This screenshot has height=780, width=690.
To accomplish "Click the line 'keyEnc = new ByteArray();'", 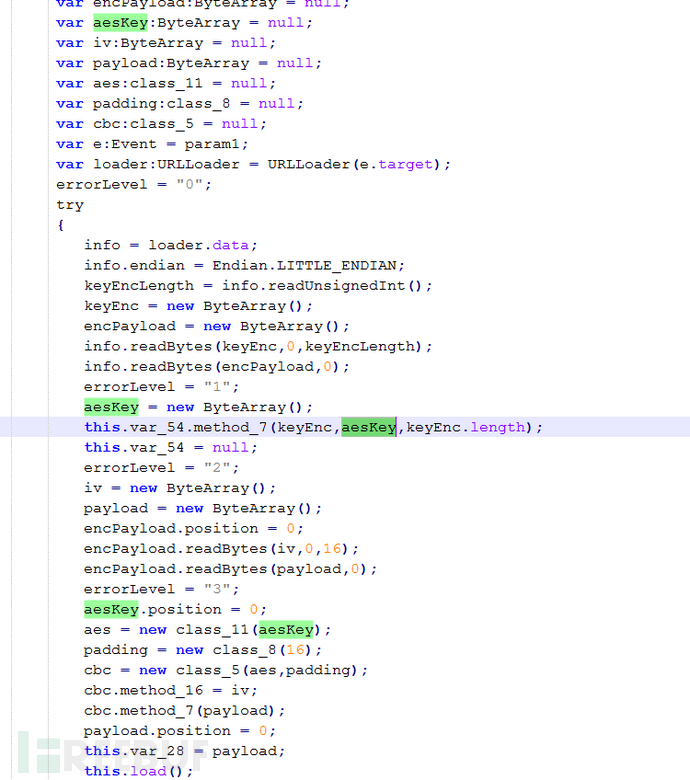I will [198, 306].
